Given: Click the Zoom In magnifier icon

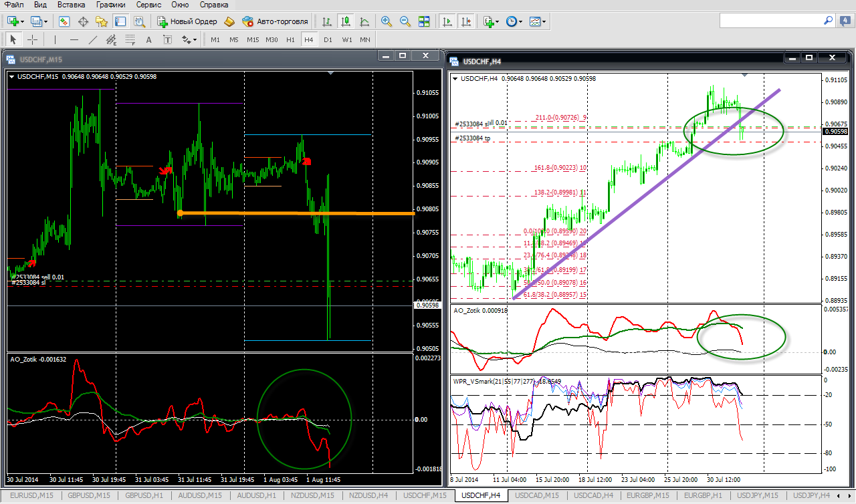Looking at the screenshot, I should pos(386,21).
